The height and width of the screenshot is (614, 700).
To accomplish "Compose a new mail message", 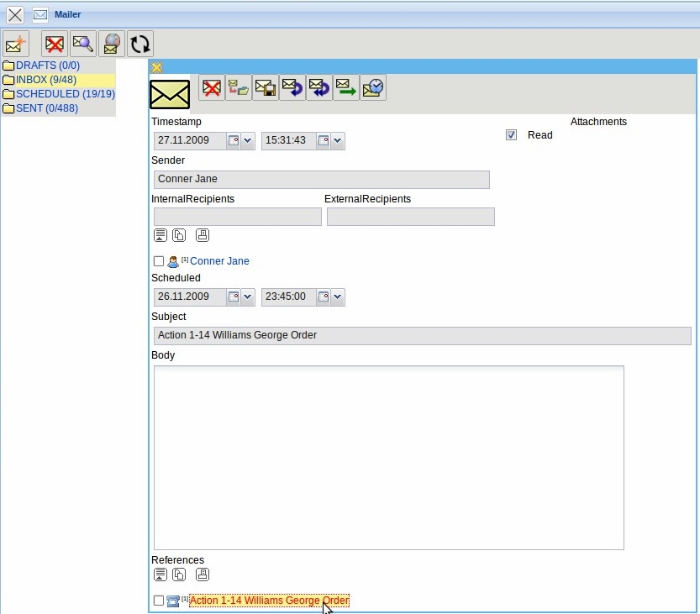I will 15,44.
